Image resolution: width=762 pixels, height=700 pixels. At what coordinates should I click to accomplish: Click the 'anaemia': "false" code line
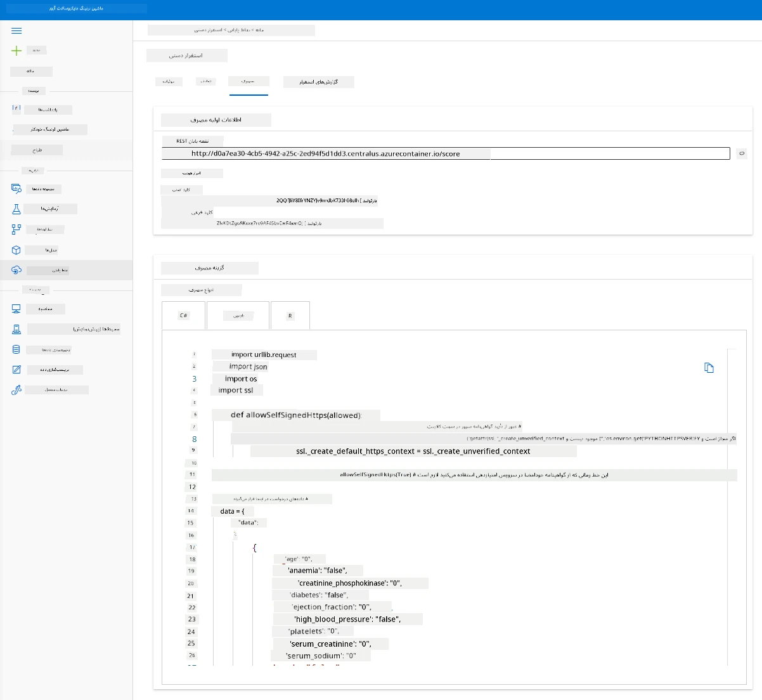tap(318, 571)
